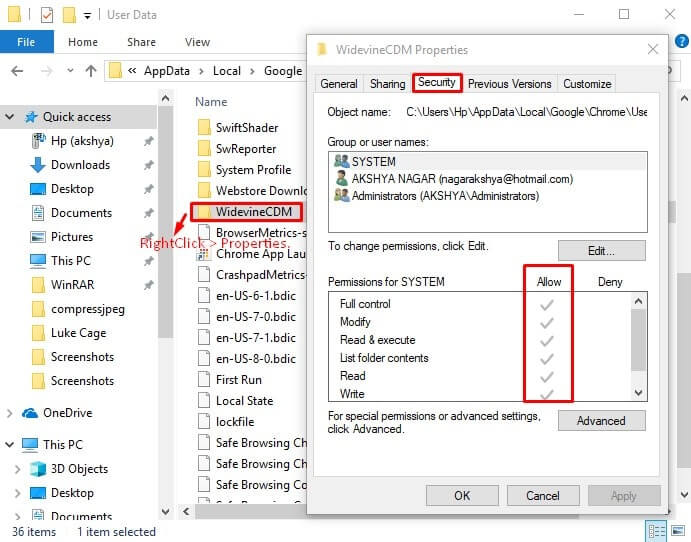Click OK in WidevineCDM Properties
The image size is (691, 542).
(462, 496)
